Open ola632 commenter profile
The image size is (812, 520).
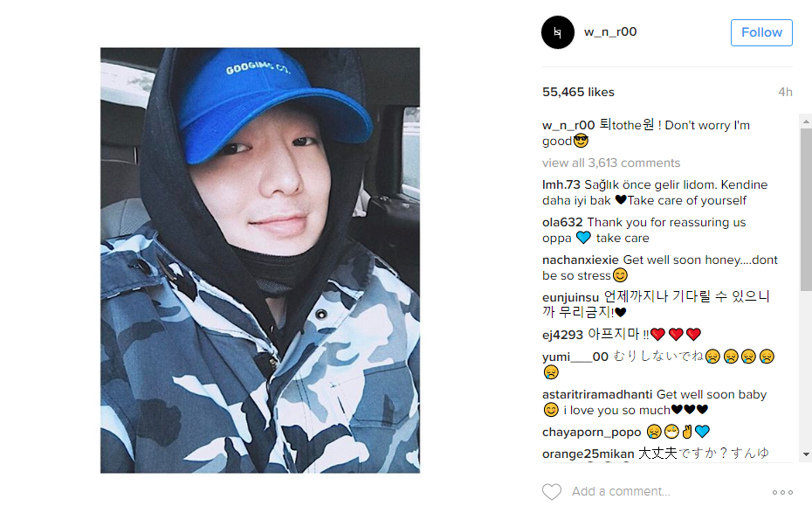pos(562,222)
